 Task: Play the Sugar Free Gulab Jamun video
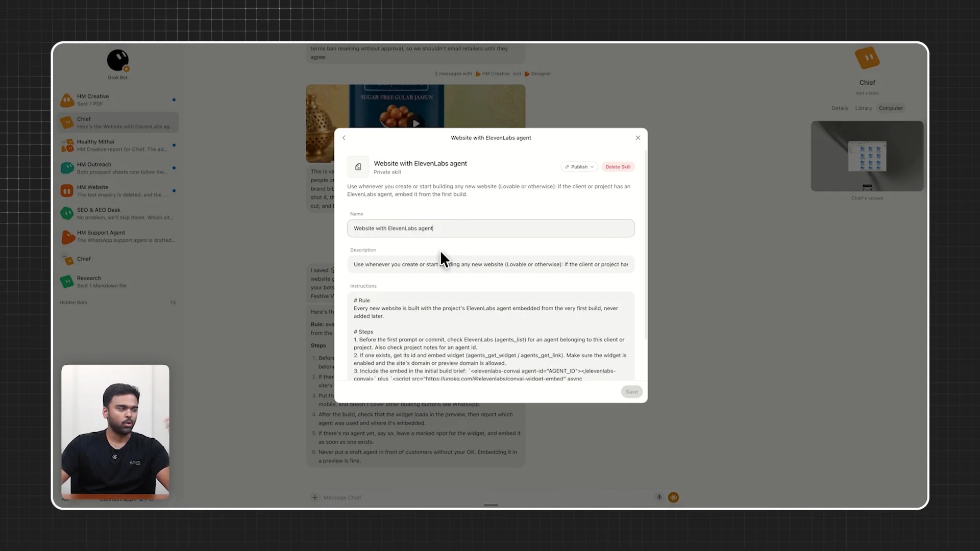[416, 123]
